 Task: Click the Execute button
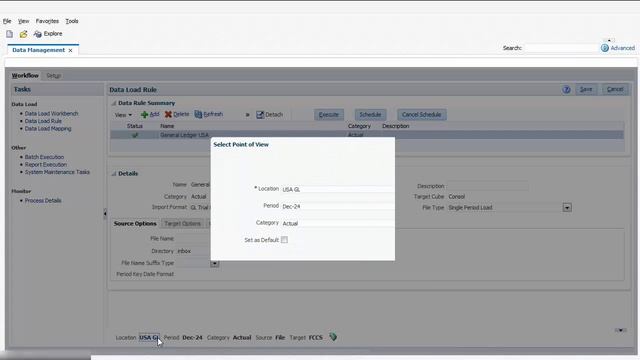coord(329,115)
